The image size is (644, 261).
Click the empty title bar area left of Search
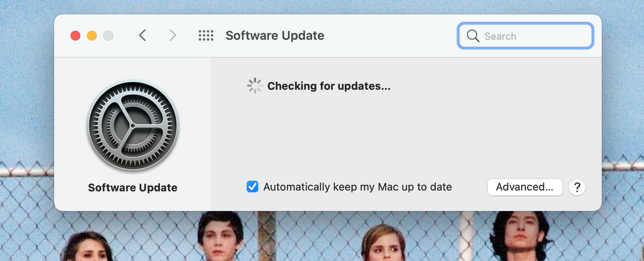[389, 36]
